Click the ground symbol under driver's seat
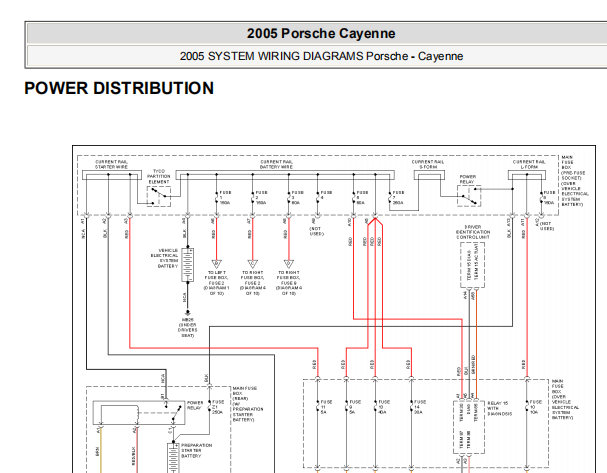The height and width of the screenshot is (473, 607). (188, 313)
